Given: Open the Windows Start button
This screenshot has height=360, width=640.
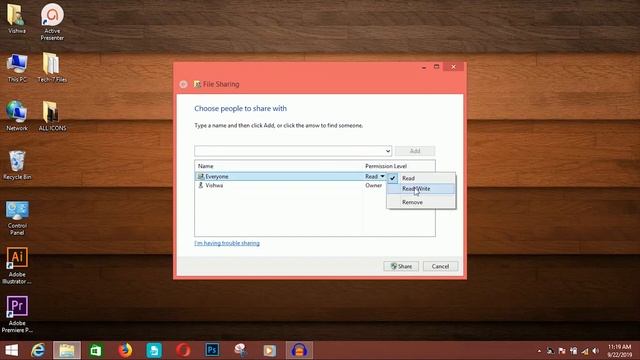Looking at the screenshot, I should point(11,350).
